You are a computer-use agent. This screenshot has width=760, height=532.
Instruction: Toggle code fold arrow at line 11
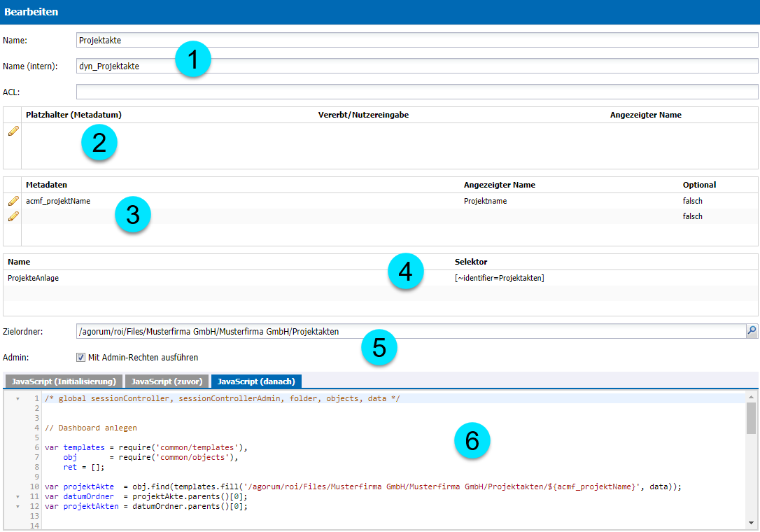pyautogui.click(x=18, y=496)
